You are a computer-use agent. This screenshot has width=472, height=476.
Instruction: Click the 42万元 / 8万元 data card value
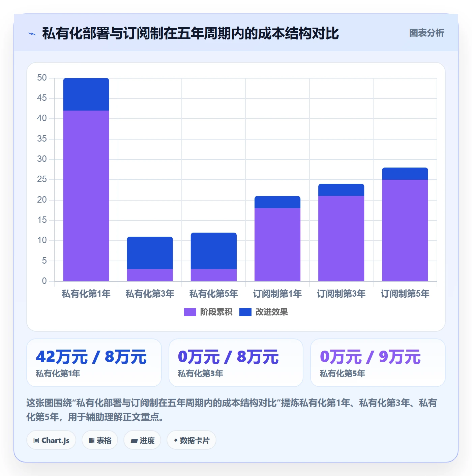click(91, 357)
